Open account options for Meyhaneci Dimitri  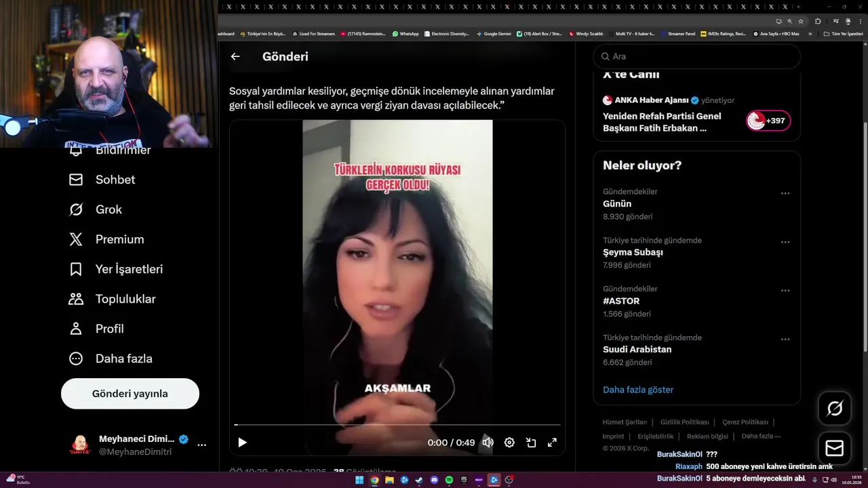coord(201,445)
